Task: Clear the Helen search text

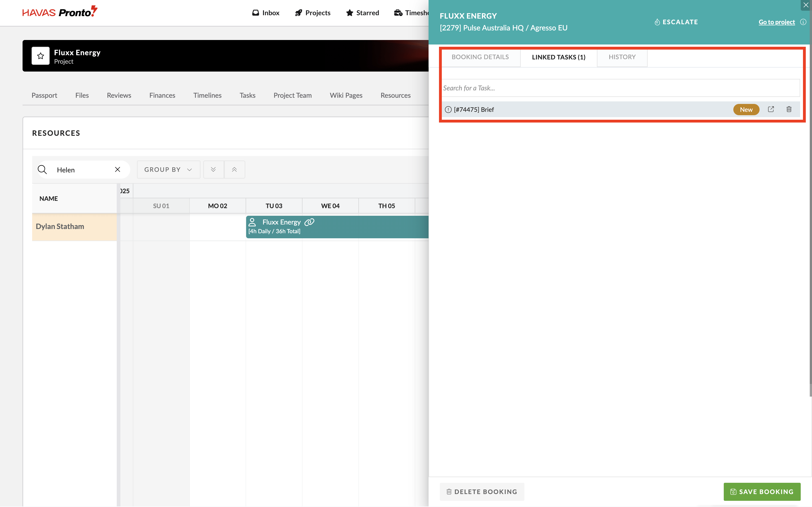Action: point(118,170)
